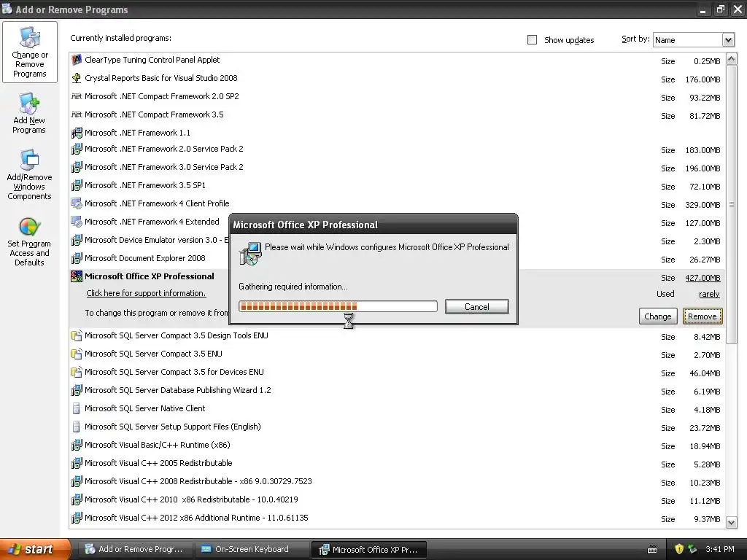The image size is (747, 560).
Task: Click the security shield tray icon
Action: 679,549
